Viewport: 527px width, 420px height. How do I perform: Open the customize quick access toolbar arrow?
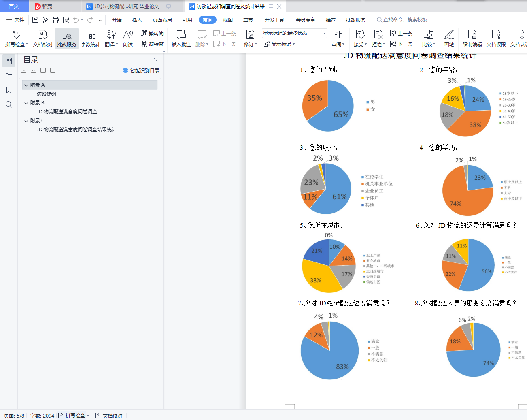100,20
